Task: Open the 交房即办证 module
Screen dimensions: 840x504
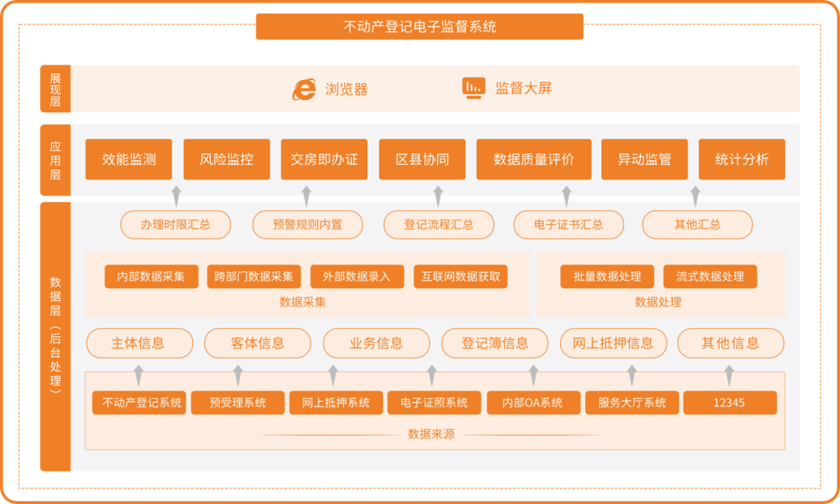Action: pyautogui.click(x=324, y=159)
